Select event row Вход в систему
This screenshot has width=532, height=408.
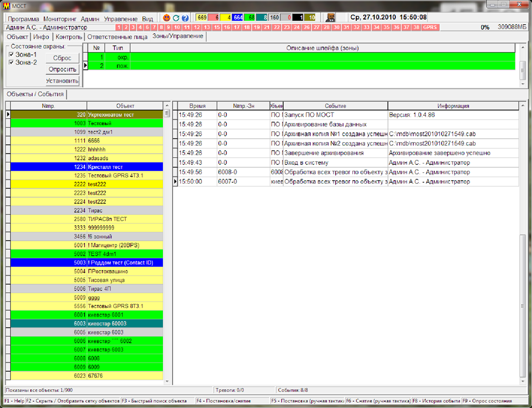[x=349, y=162]
